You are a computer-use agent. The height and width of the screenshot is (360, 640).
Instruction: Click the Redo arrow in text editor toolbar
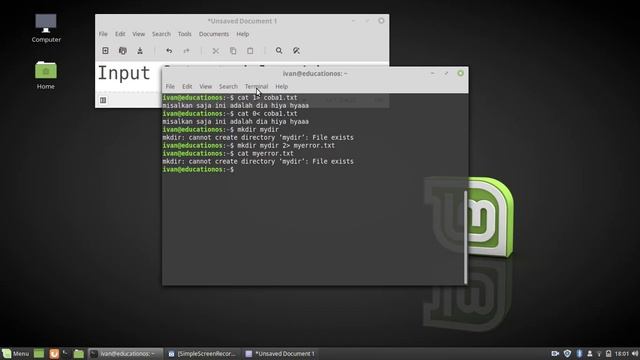[x=187, y=51]
